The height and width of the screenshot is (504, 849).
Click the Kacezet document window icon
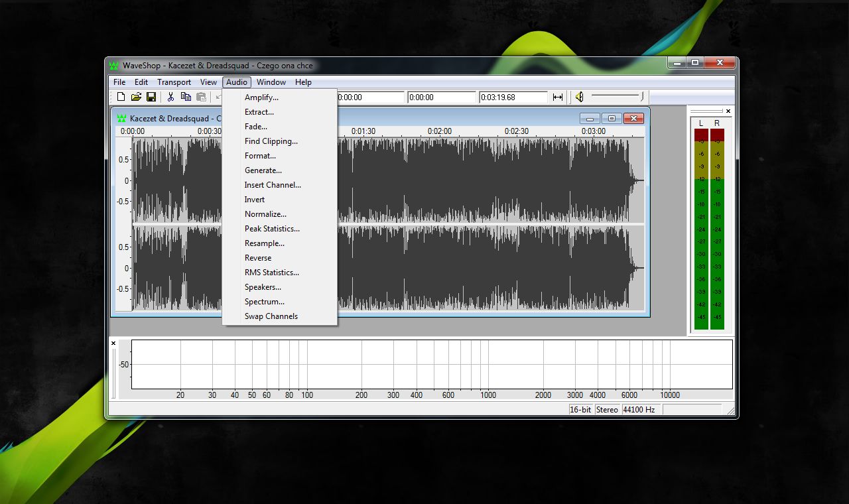[121, 119]
